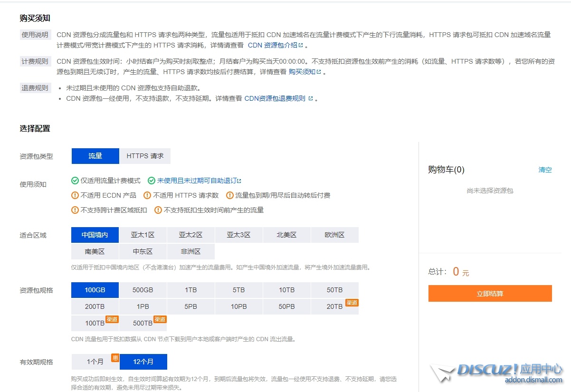This screenshot has height=392, width=571.
Task: Click warning icon beside 不适用 ECDN 产品
Action: tap(75, 195)
